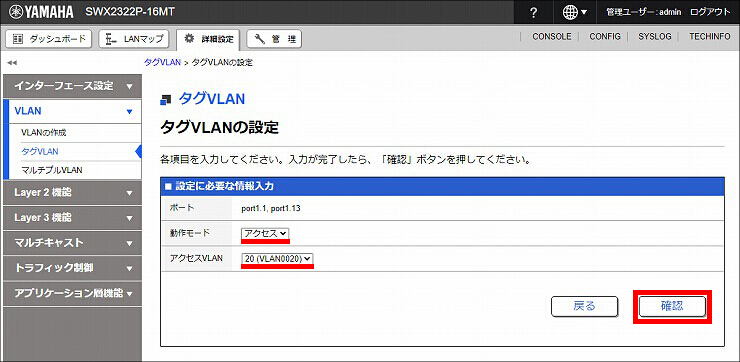This screenshot has width=740, height=362.
Task: Expand Layer 3 機能 section
Action: point(72,218)
